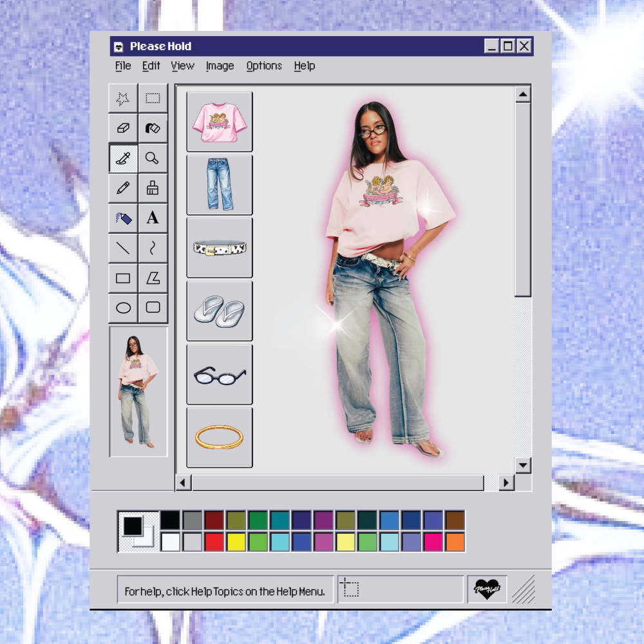Screen dimensions: 644x644
Task: Pick the flip-flop sandals item
Action: [220, 311]
